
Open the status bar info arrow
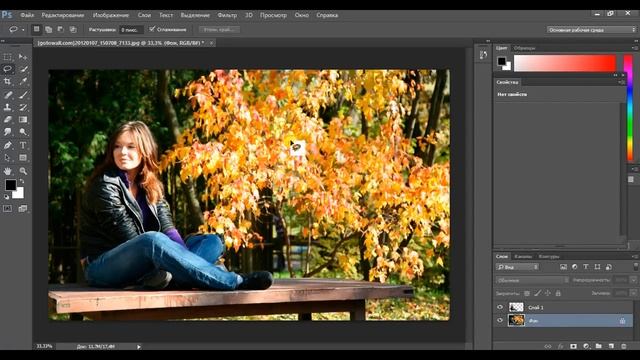tap(139, 347)
